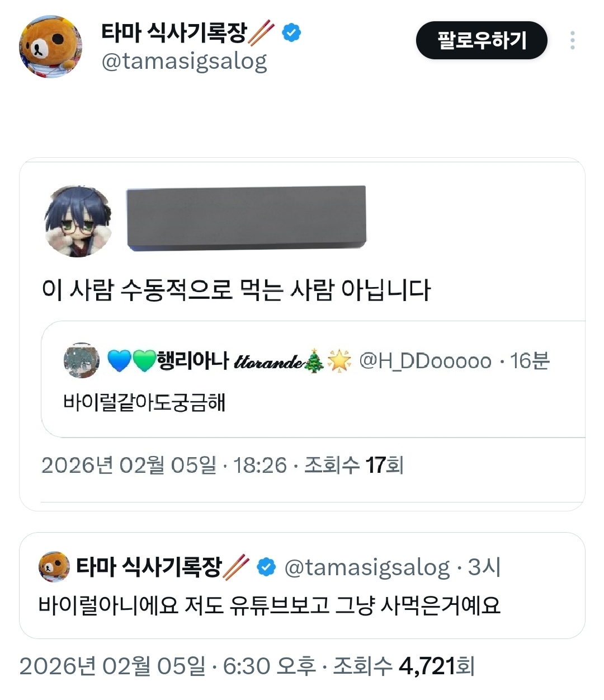Screen dimensions: 604x700
Task: Open the three-dot more options menu
Action: 572,40
